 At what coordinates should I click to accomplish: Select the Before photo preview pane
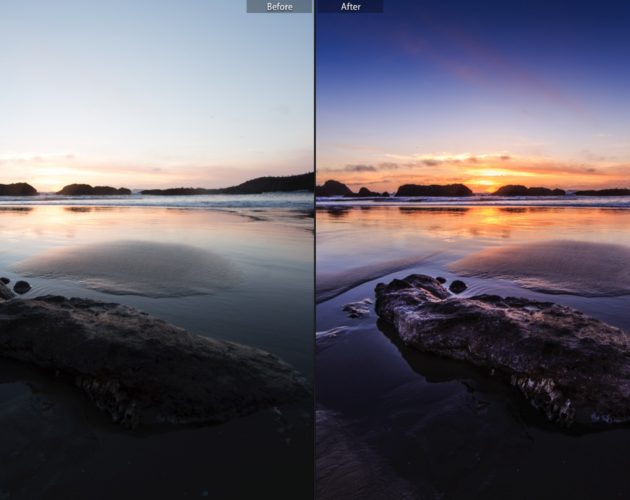157,250
